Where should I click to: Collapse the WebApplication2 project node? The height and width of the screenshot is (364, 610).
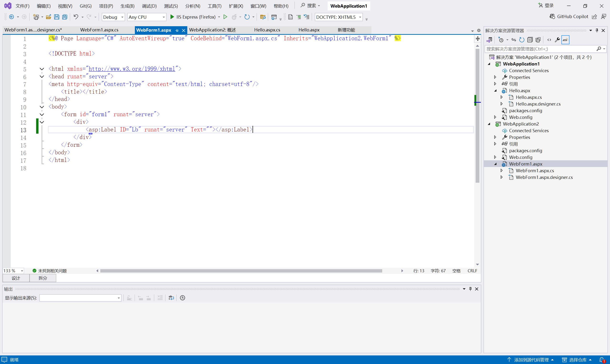(x=489, y=124)
